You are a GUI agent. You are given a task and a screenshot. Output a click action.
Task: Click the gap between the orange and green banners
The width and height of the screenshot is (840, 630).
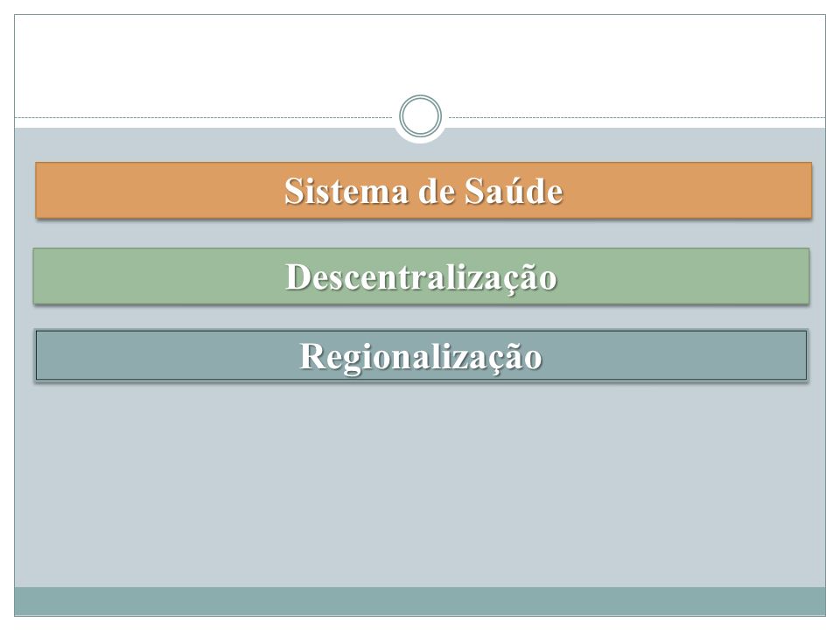pos(422,234)
